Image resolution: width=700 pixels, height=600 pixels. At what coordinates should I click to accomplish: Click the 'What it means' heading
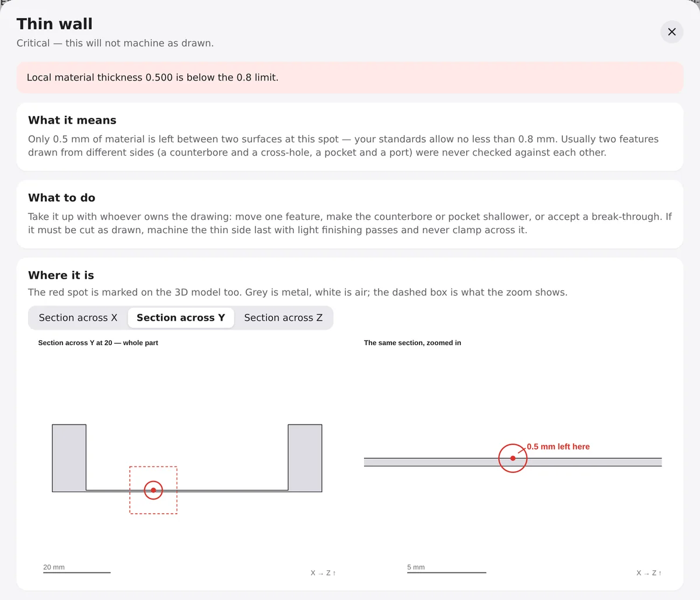tap(72, 120)
